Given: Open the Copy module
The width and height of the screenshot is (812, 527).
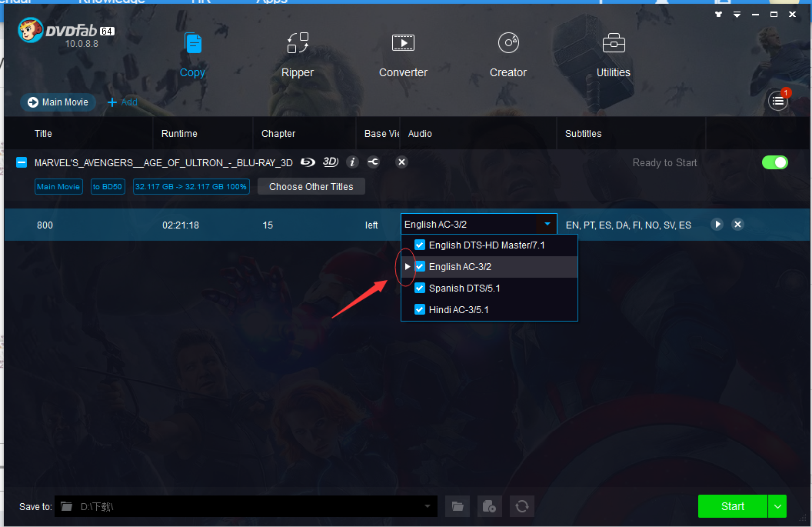Looking at the screenshot, I should 193,55.
